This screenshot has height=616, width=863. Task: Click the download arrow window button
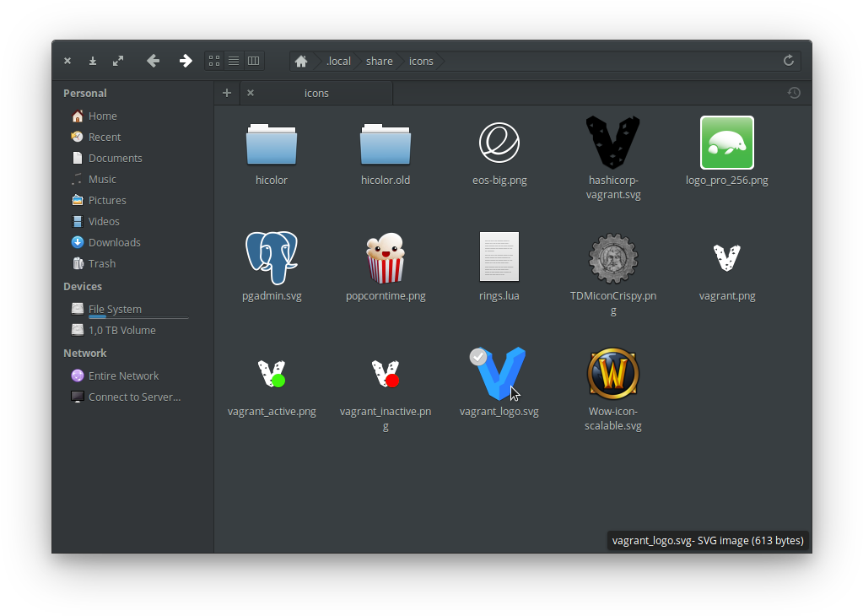(93, 61)
